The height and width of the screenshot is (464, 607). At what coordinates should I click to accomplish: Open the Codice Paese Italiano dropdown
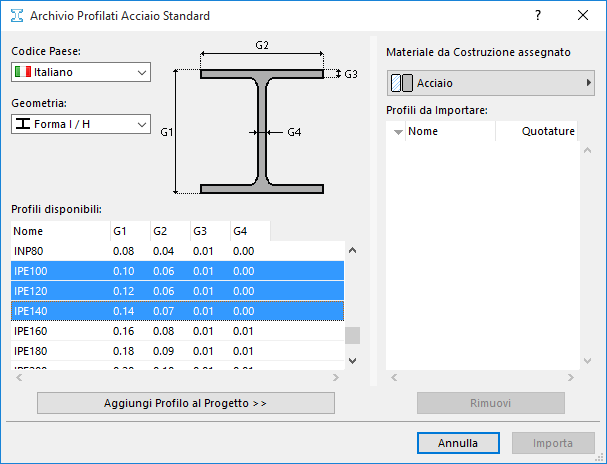click(80, 72)
